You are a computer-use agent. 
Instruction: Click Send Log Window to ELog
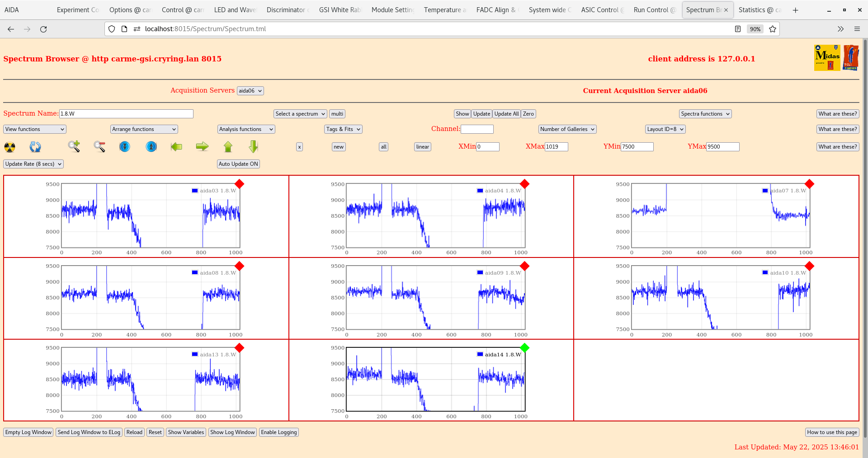tap(89, 432)
